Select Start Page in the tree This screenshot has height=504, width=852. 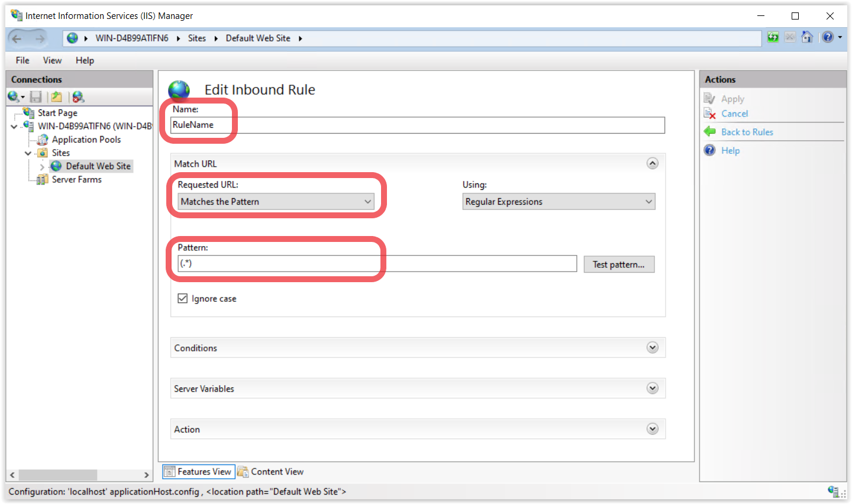[x=57, y=112]
